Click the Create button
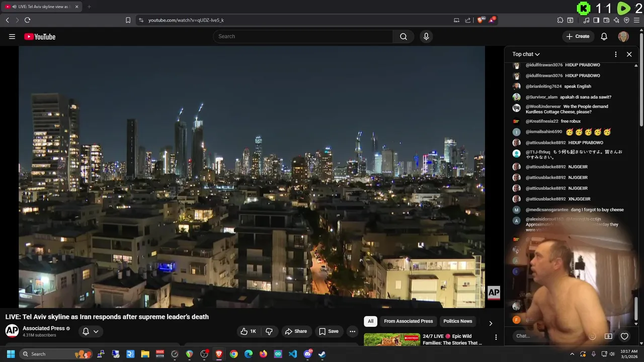This screenshot has width=644, height=362. (x=578, y=36)
